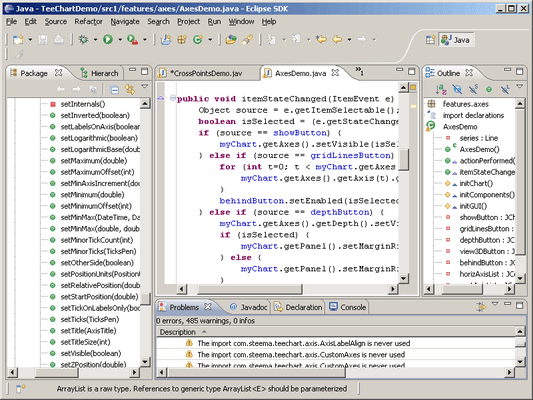
Task: Toggle Sort alphabetically in Outline
Action: 441,89
